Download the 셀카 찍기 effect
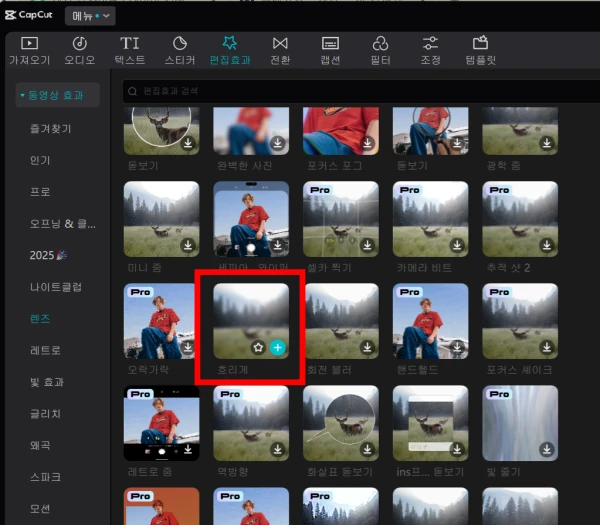The width and height of the screenshot is (600, 525). coord(367,245)
